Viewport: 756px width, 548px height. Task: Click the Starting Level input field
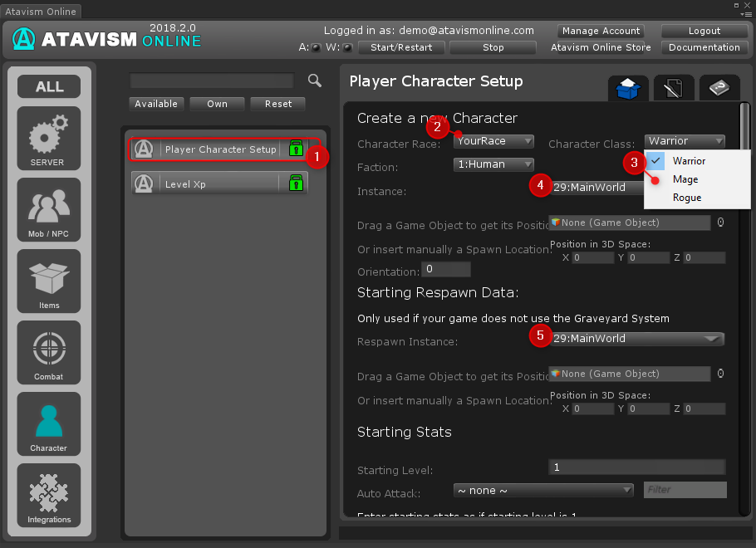pyautogui.click(x=636, y=467)
